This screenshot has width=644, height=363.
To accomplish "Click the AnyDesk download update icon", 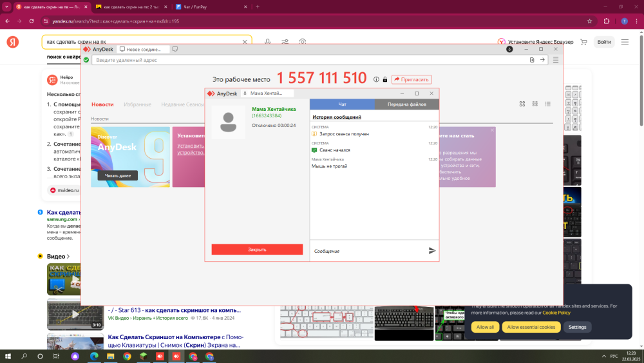I will pyautogui.click(x=509, y=49).
